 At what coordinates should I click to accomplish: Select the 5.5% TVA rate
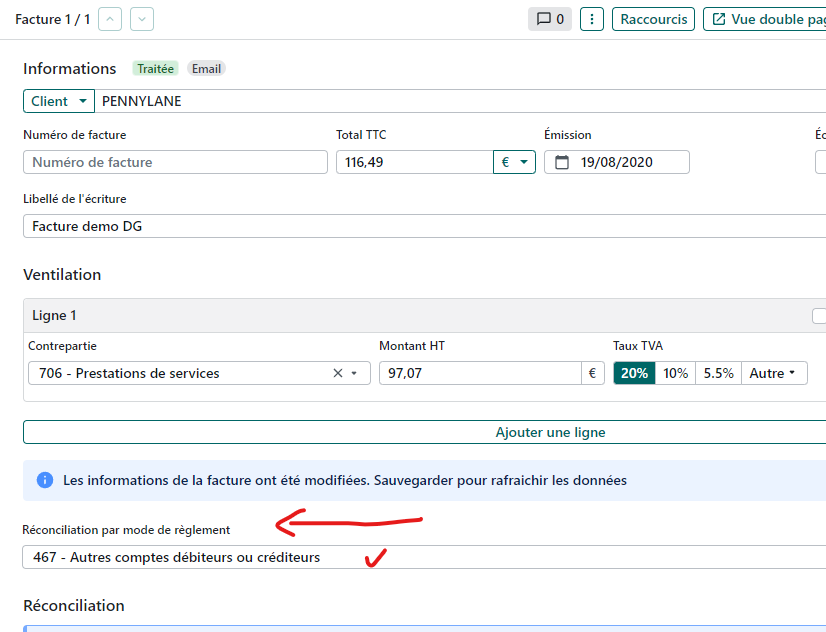(718, 373)
